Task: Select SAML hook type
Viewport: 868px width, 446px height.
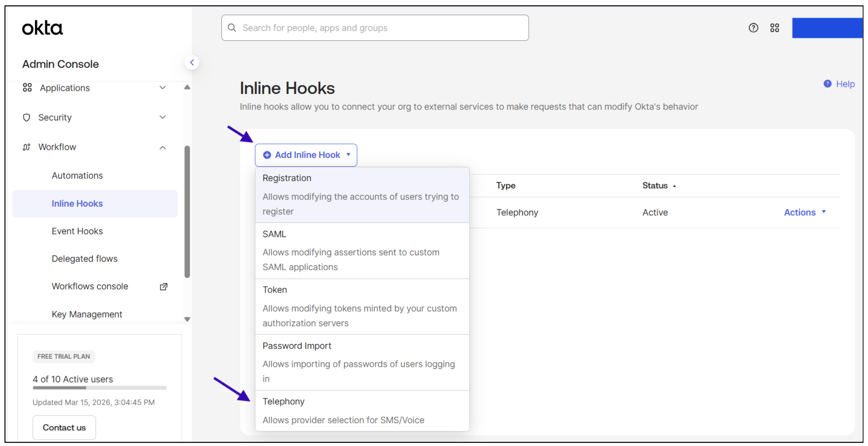Action: click(362, 251)
